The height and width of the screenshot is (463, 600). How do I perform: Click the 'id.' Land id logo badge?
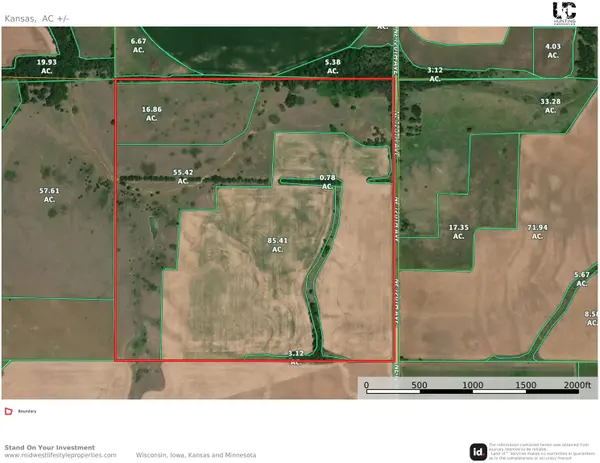[478, 452]
